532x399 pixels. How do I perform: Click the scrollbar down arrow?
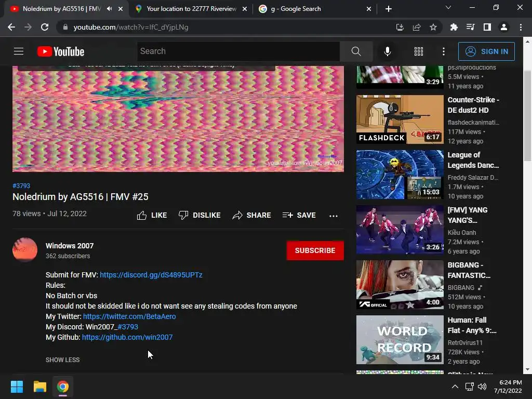coord(527,369)
